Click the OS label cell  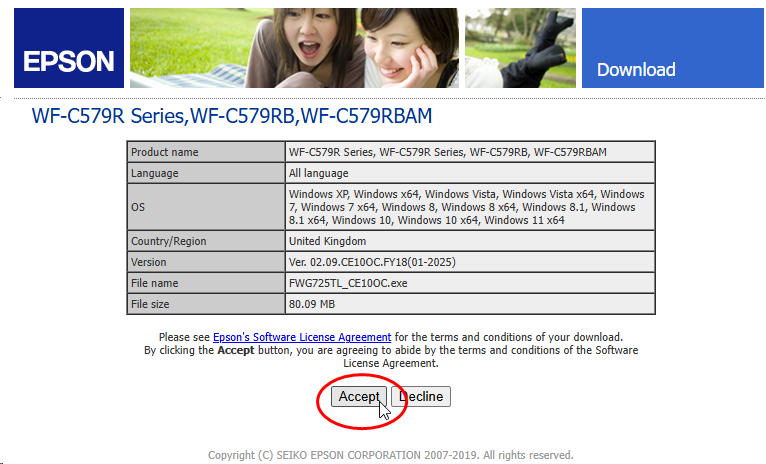pyautogui.click(x=206, y=207)
